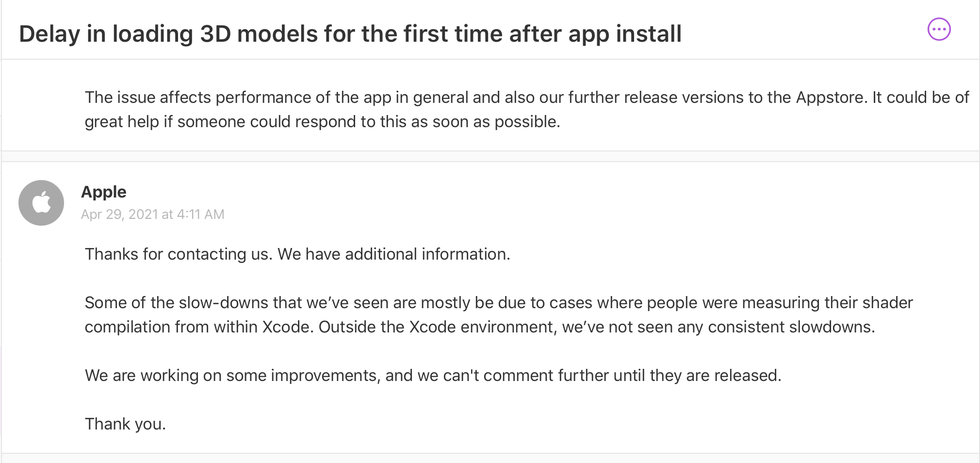Click the Apple author name

pos(103,192)
